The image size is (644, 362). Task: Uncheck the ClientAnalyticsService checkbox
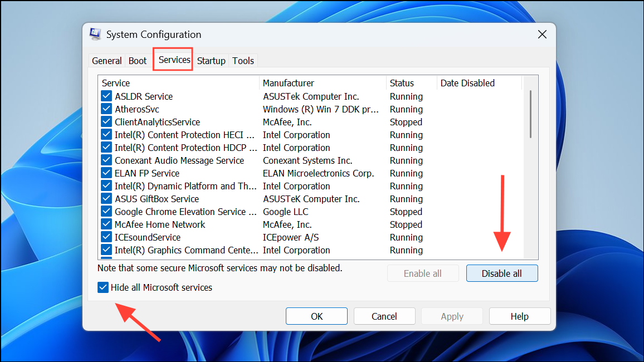click(106, 121)
